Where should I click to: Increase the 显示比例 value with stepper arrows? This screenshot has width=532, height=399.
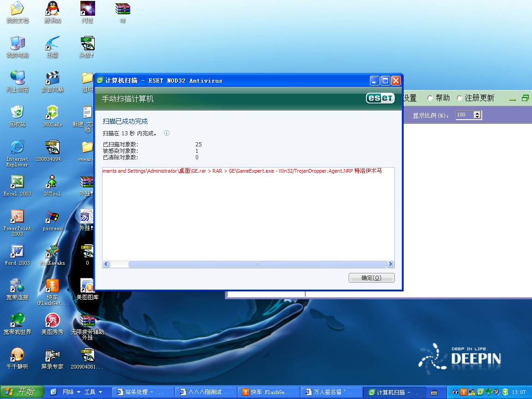coord(478,113)
